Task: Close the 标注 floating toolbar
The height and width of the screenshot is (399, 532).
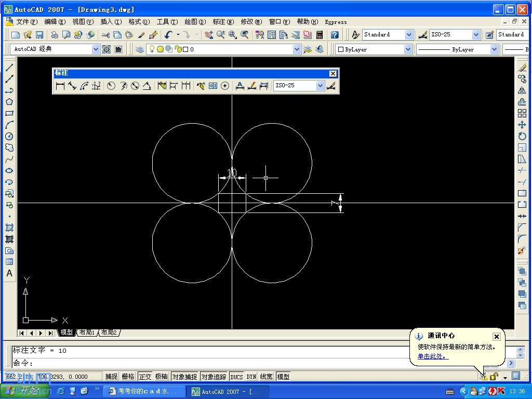Action: point(333,74)
